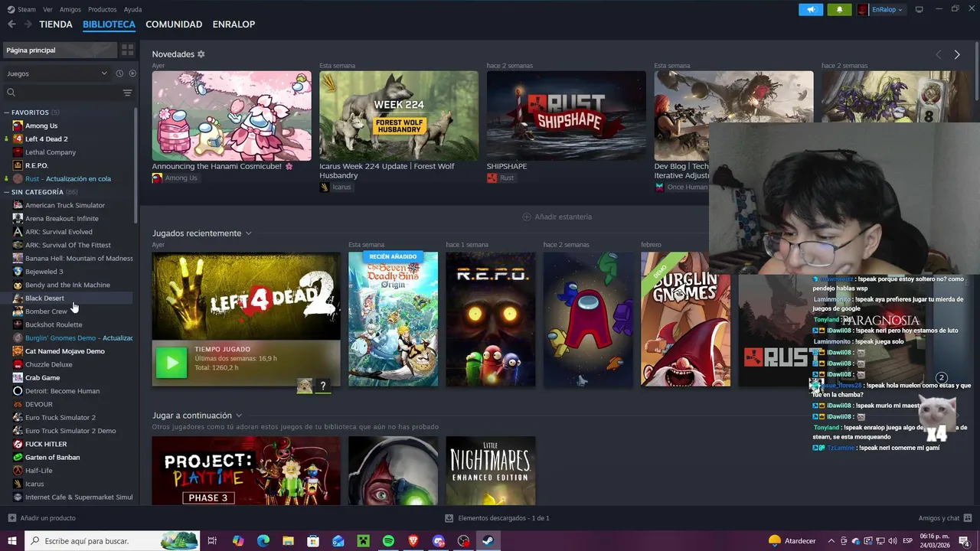Click the question mark badge on Left 4 Dead 2 card
Image resolution: width=980 pixels, height=551 pixels.
pos(323,386)
